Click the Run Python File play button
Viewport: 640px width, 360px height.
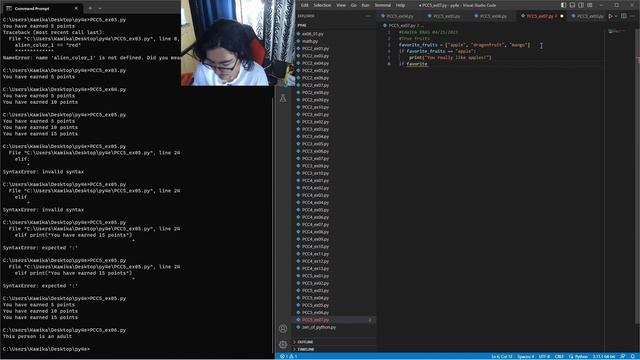pyautogui.click(x=611, y=16)
